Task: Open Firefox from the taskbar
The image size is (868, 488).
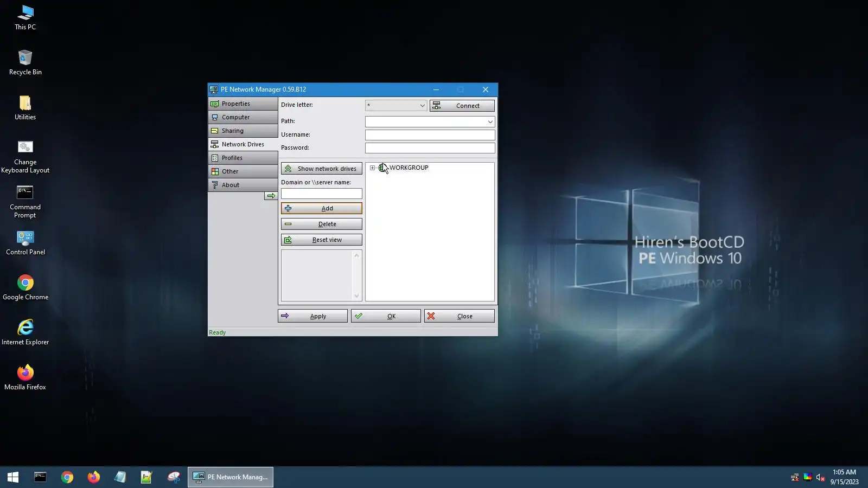Action: tap(94, 477)
